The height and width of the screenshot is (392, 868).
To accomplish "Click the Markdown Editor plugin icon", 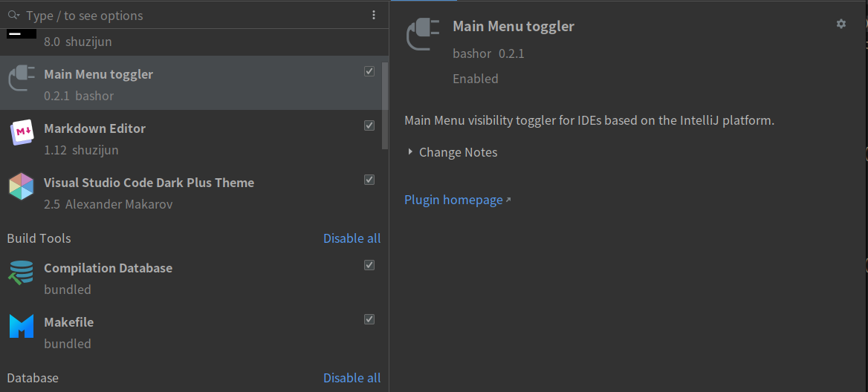I will pyautogui.click(x=22, y=133).
